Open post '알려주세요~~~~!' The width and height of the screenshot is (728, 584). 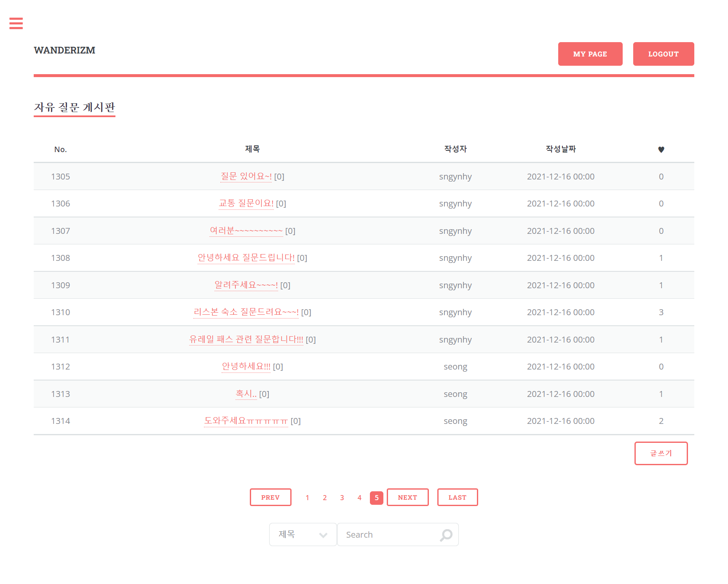[246, 285]
